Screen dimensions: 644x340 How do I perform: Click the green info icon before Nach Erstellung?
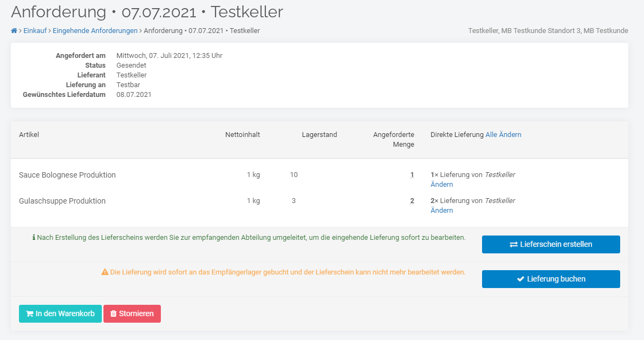34,237
